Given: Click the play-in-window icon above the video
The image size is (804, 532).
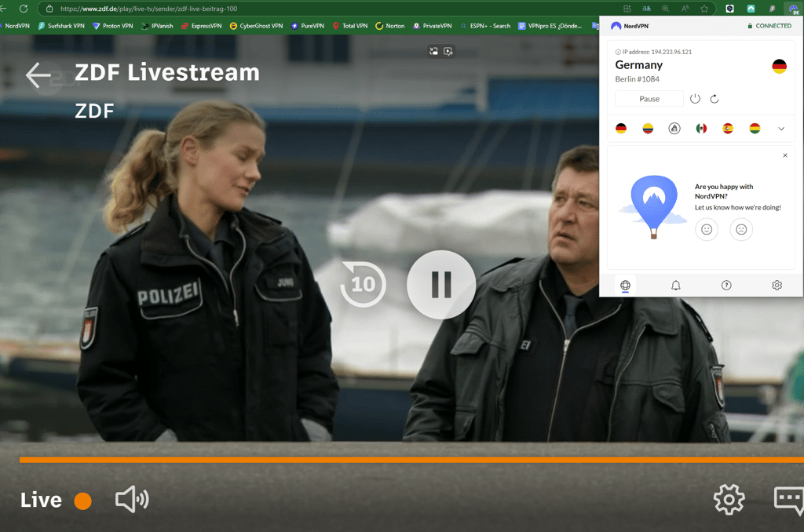Looking at the screenshot, I should click(448, 51).
